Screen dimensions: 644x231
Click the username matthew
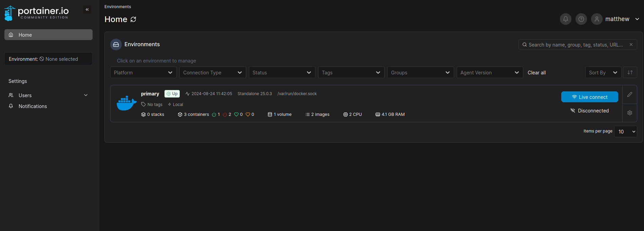(x=617, y=19)
